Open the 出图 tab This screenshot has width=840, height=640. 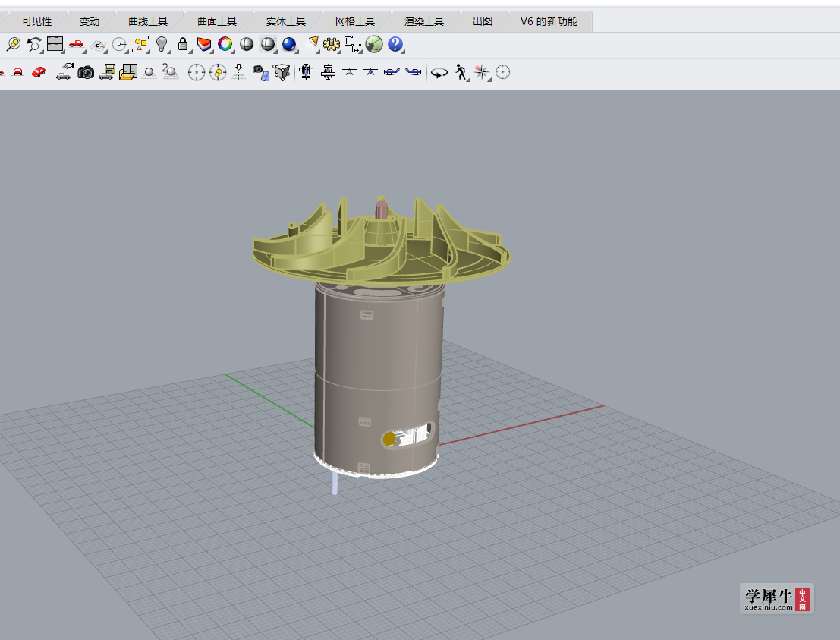point(482,21)
